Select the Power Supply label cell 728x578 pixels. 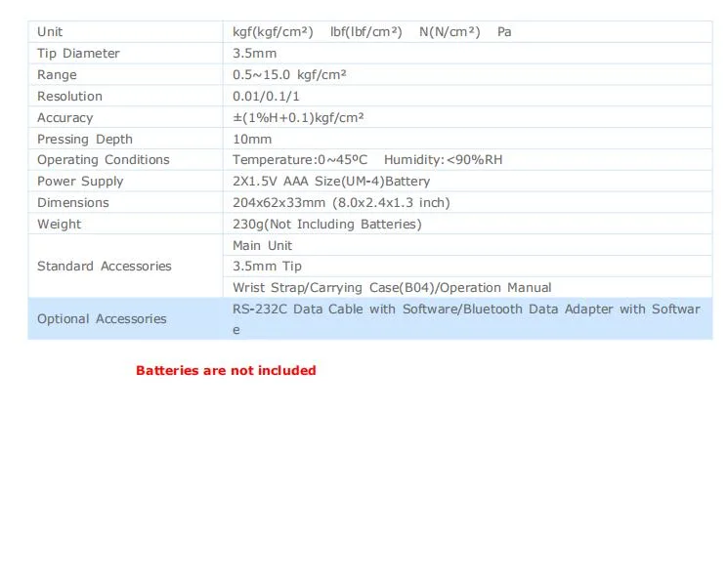(125, 182)
